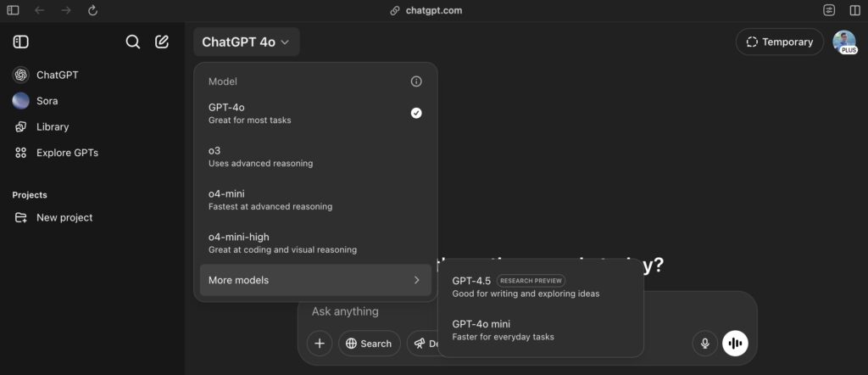Open Explore GPTs in the sidebar
Image resolution: width=868 pixels, height=375 pixels.
point(92,153)
